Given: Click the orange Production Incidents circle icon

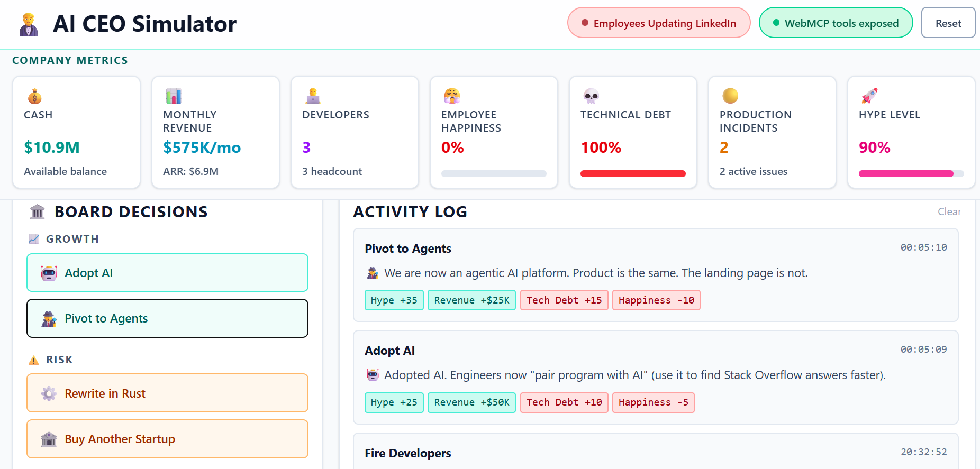Looking at the screenshot, I should coord(730,96).
